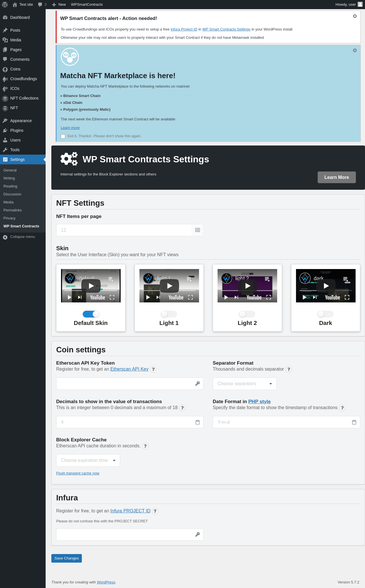The width and height of the screenshot is (365, 588).
Task: Click the Save Changes button
Action: [x=66, y=558]
